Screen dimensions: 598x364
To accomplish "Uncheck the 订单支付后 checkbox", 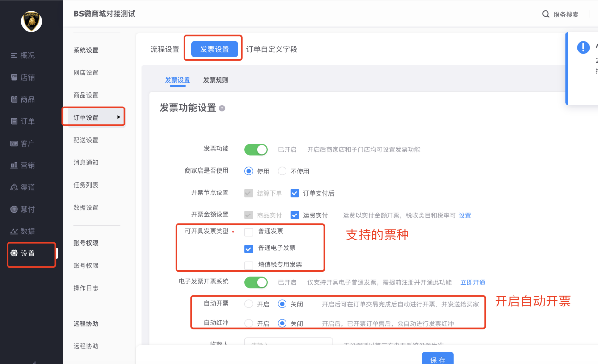I will 295,193.
